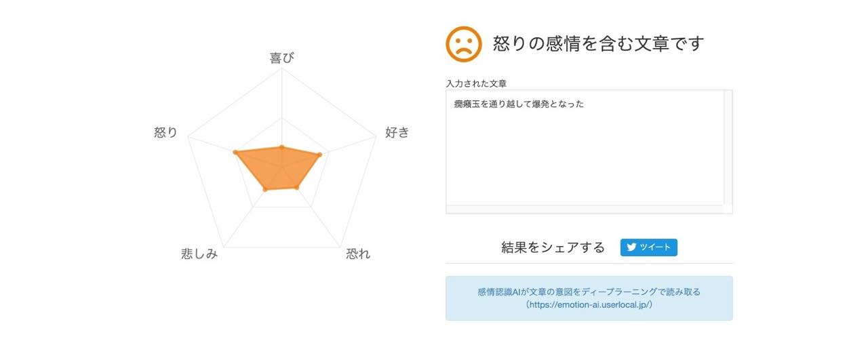868x341 pixels.
Task: Click the orange sad face icon
Action: click(x=463, y=44)
